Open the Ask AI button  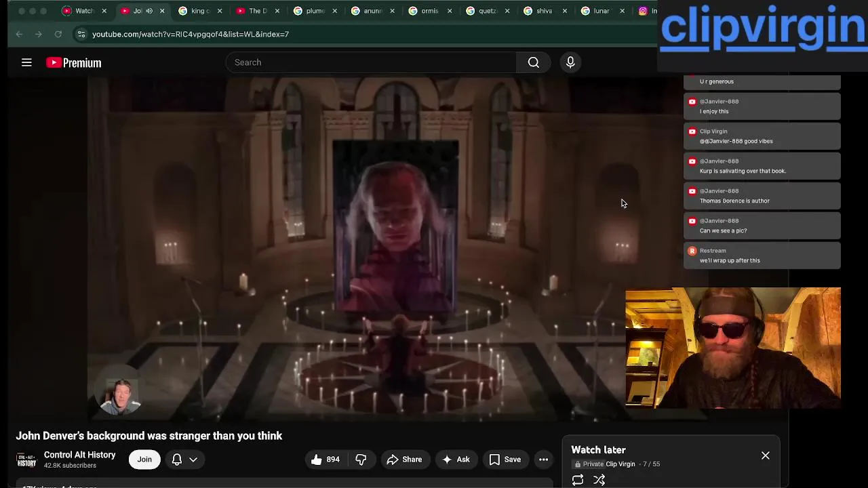pyautogui.click(x=456, y=460)
